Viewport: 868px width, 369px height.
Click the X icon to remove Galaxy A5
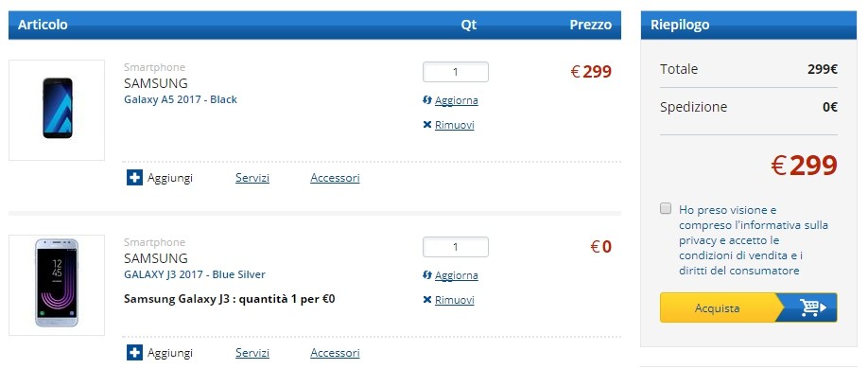pos(426,125)
